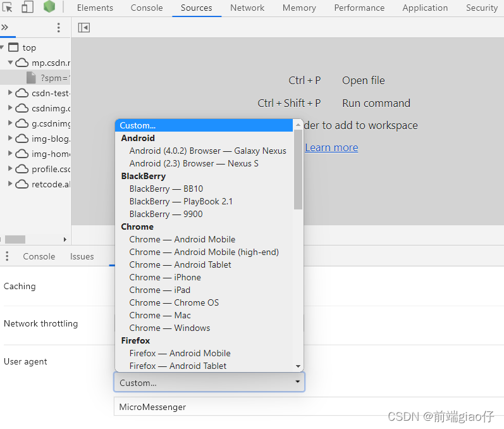Select Chrome — Mac user agent
This screenshot has width=504, height=429.
(x=204, y=315)
